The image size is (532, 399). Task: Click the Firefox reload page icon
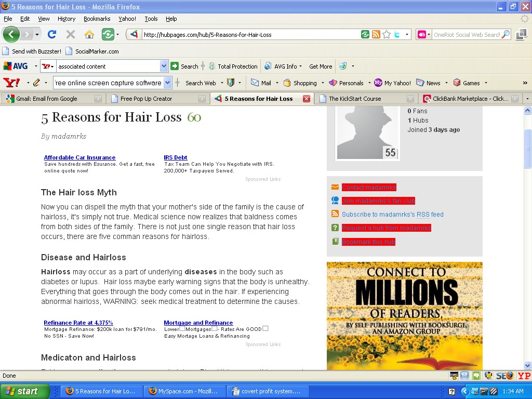coord(51,34)
